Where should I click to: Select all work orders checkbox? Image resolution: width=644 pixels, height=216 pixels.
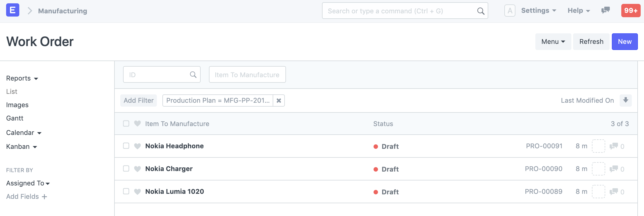(126, 124)
